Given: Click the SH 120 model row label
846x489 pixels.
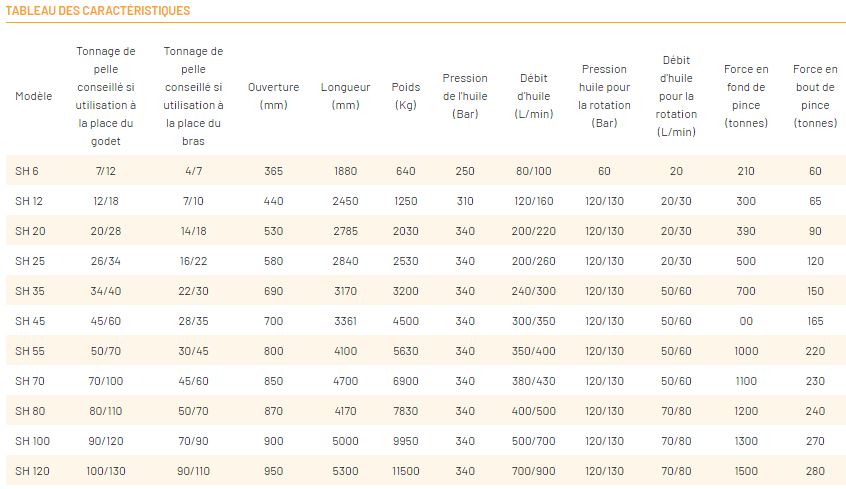Looking at the screenshot, I should click(x=31, y=471).
